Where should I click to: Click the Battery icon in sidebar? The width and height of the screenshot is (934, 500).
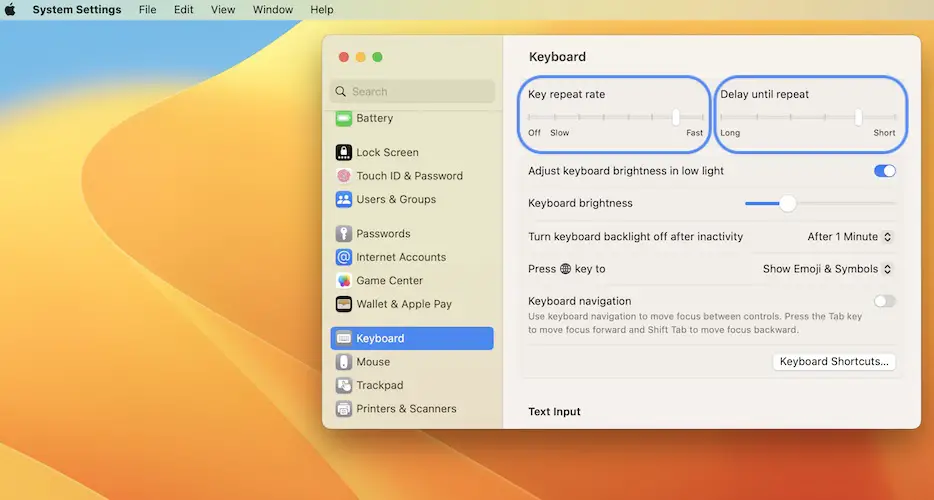click(344, 118)
